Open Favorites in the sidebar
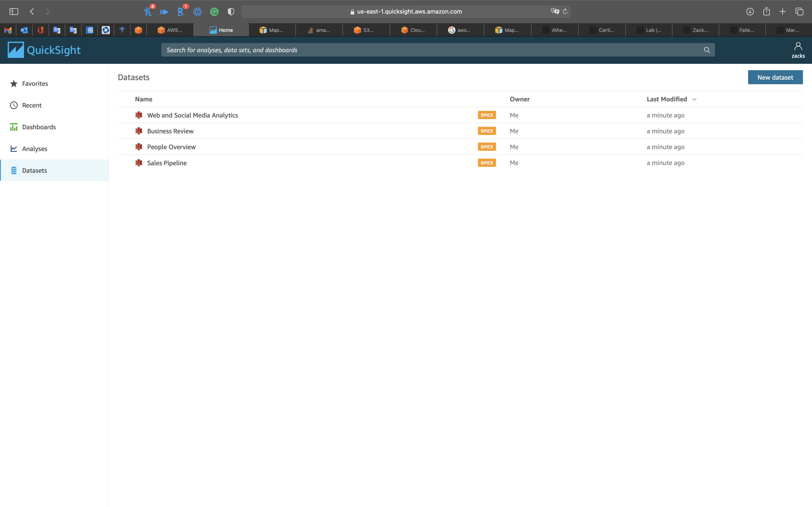The height and width of the screenshot is (507, 812). tap(35, 84)
